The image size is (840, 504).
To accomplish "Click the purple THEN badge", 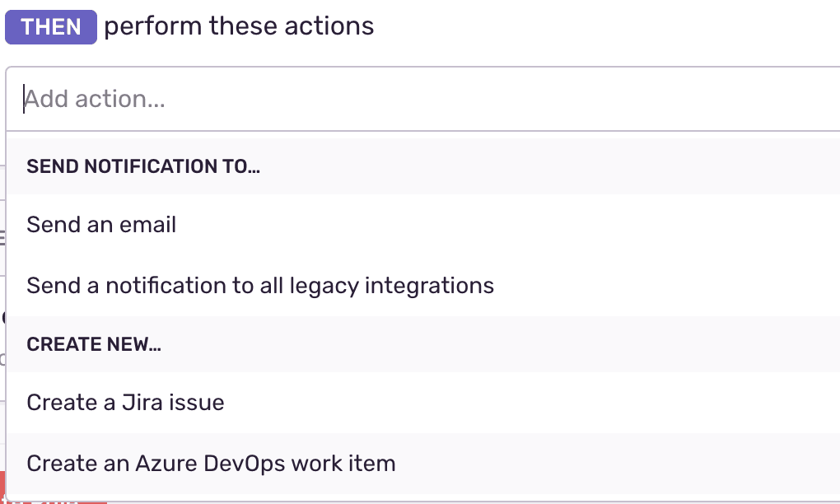I will point(50,27).
